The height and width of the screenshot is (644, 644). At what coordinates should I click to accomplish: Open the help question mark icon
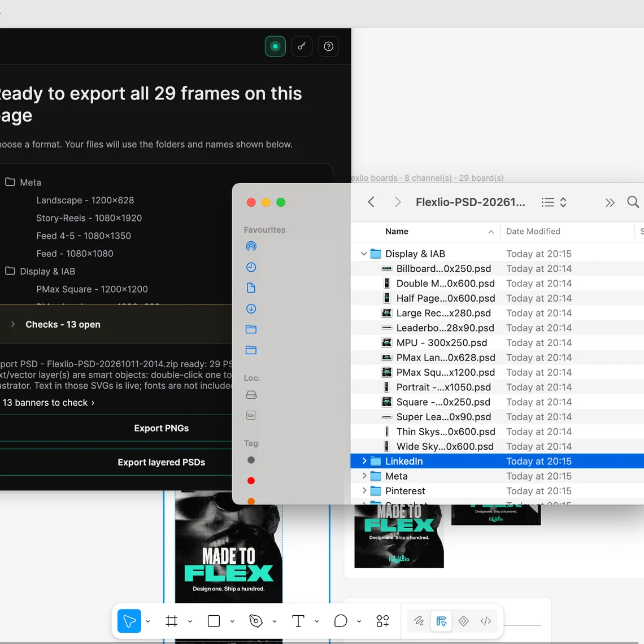pos(329,46)
